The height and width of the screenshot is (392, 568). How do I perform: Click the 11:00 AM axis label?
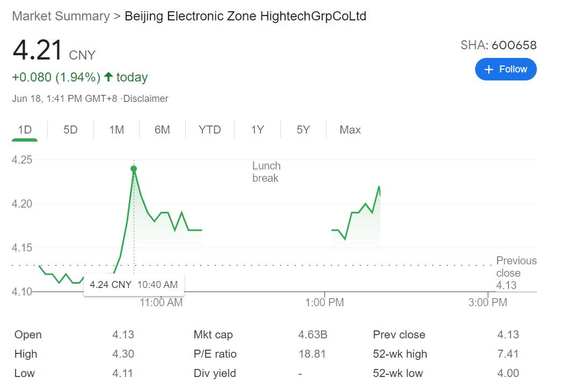tap(161, 302)
